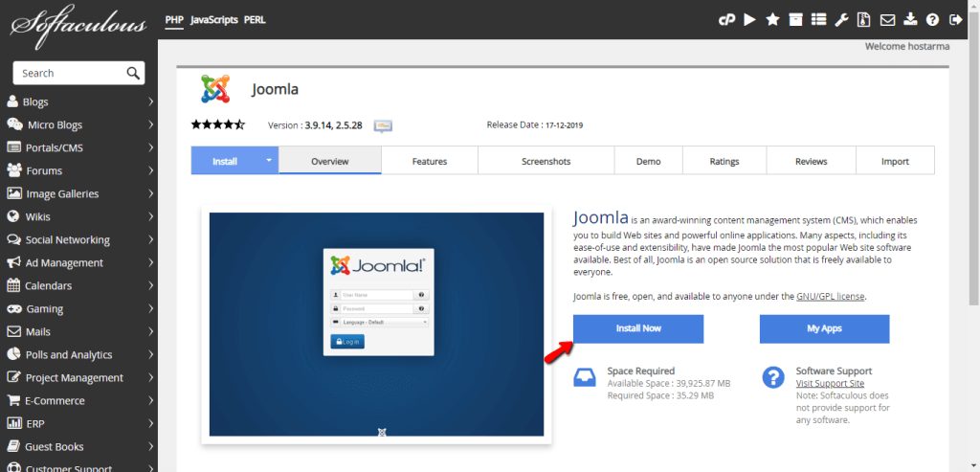Open help with the question mark icon
Image resolution: width=980 pixels, height=472 pixels.
tap(932, 19)
